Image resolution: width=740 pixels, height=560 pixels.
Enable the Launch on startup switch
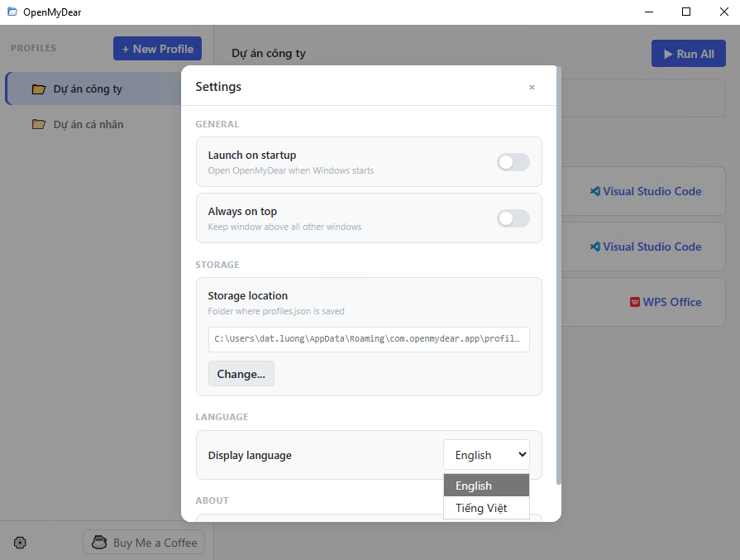coord(513,162)
